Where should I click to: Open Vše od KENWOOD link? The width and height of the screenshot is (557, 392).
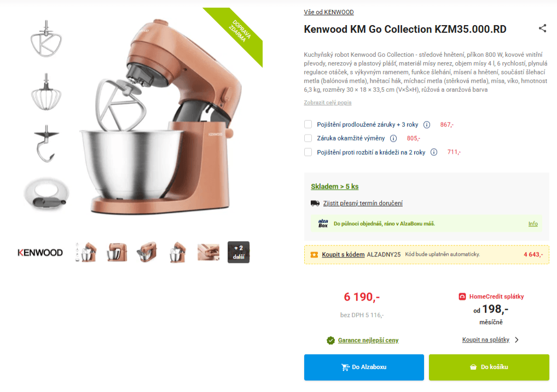329,12
